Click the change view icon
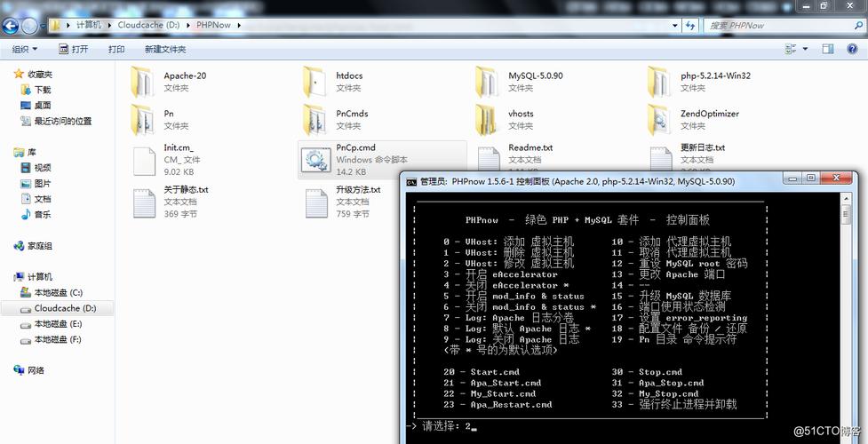Viewport: 868px width, 444px height. [791, 49]
